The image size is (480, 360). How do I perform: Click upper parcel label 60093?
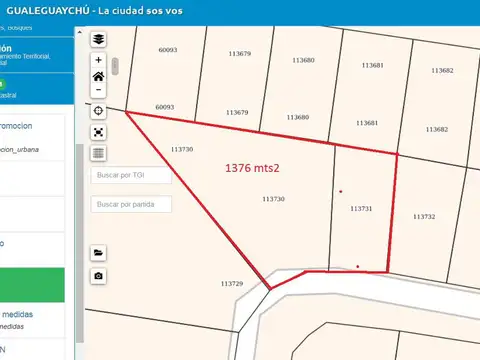pos(168,50)
